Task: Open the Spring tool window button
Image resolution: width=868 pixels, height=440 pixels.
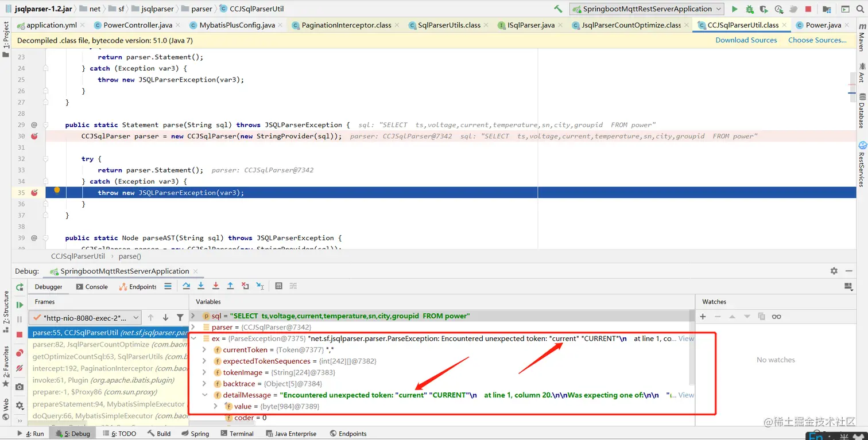Action: pos(195,434)
